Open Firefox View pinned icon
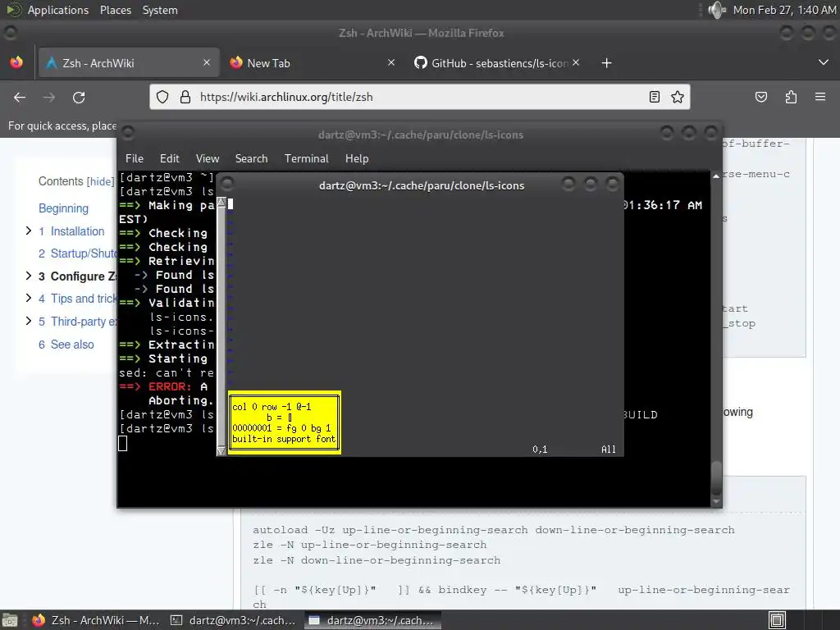Image resolution: width=840 pixels, height=630 pixels. 16,62
